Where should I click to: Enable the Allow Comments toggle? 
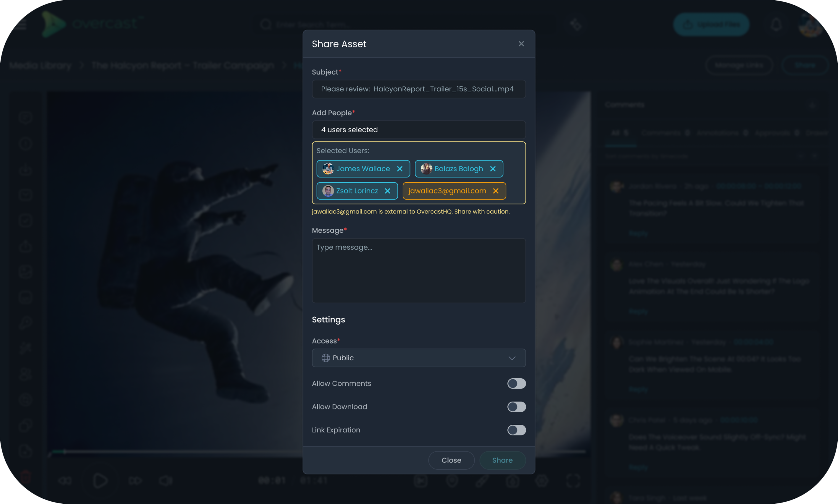coord(516,384)
